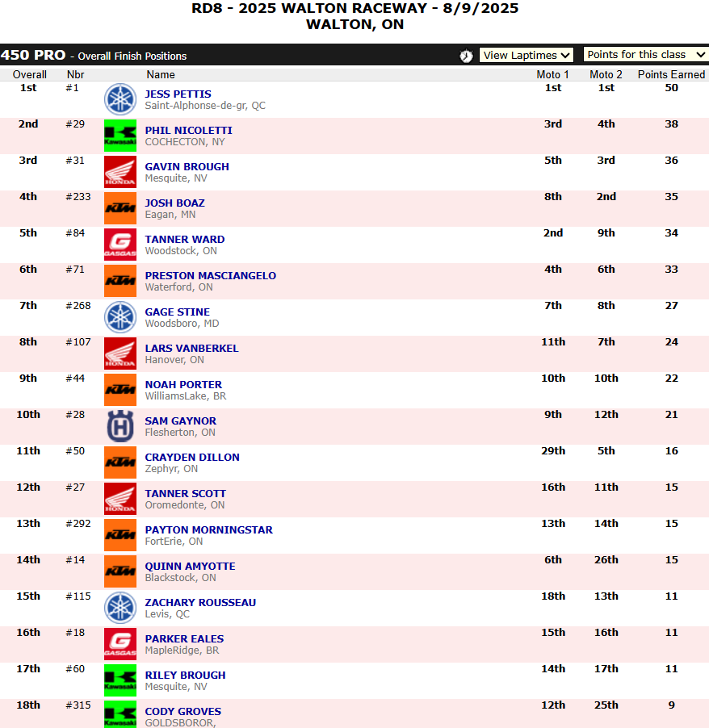
Task: Open Crayden Dillon rider link
Action: (192, 458)
